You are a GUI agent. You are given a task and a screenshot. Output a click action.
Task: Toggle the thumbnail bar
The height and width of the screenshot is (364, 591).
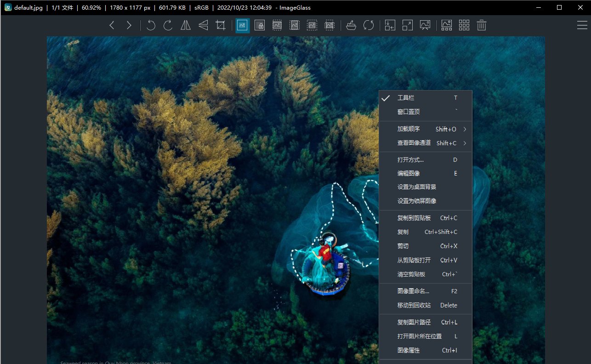[447, 25]
